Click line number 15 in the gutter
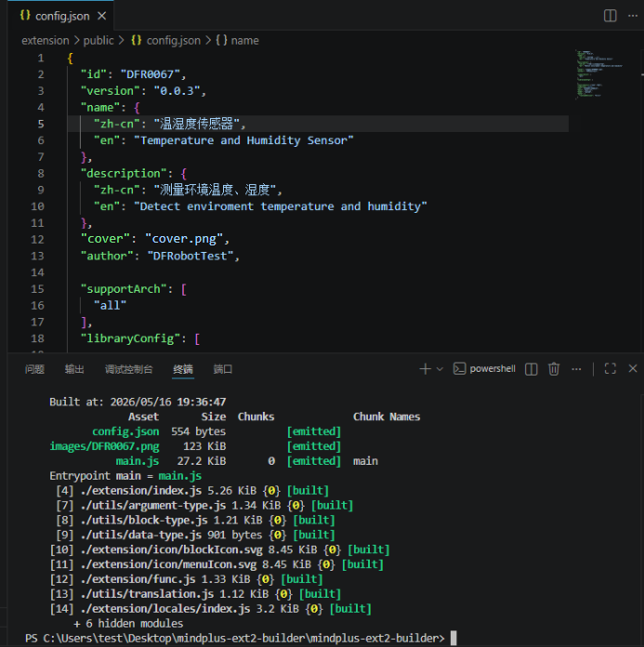Viewport: 644px width, 647px height. pos(37,289)
